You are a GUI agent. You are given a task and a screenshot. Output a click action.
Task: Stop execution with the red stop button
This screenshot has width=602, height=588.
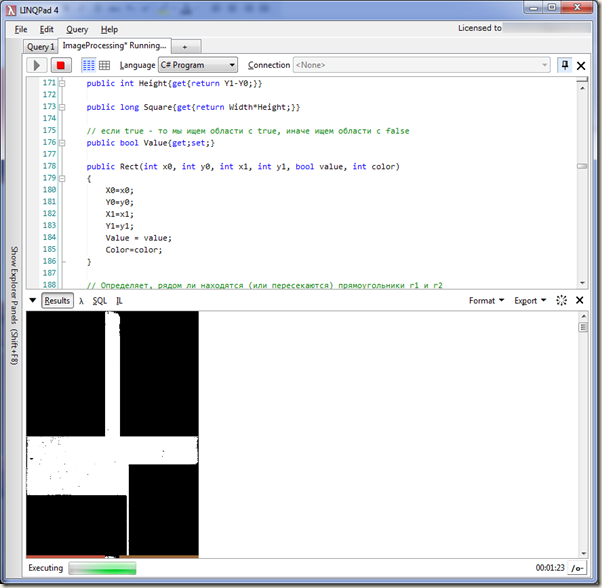click(61, 65)
